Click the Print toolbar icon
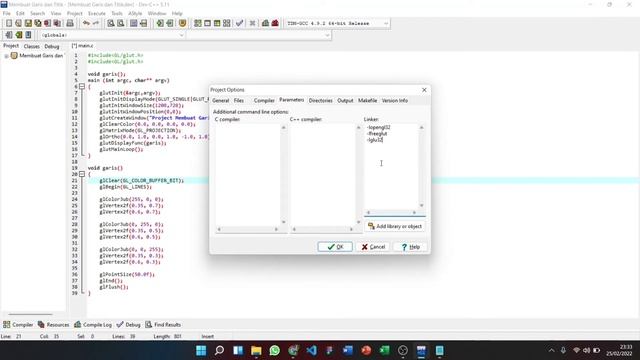 click(x=70, y=23)
